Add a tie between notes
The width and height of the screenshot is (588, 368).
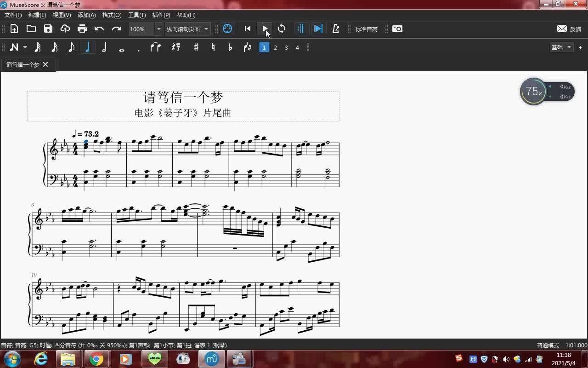156,47
